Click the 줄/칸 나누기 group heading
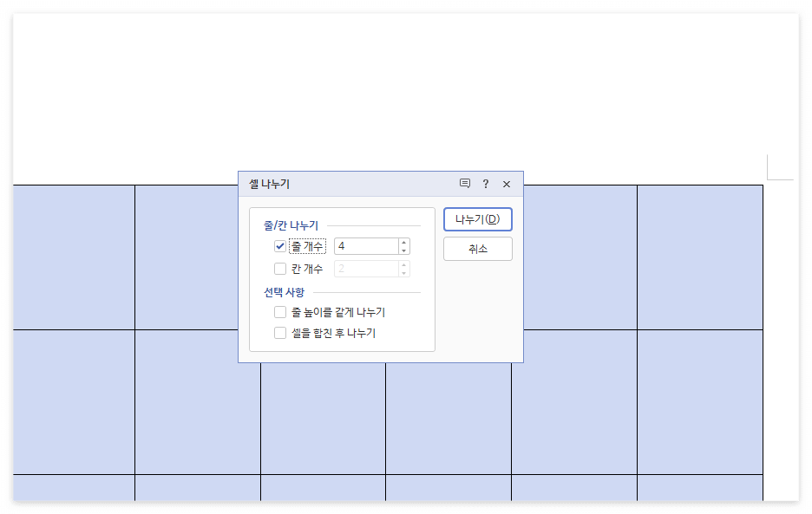This screenshot has height=514, width=812. [291, 225]
